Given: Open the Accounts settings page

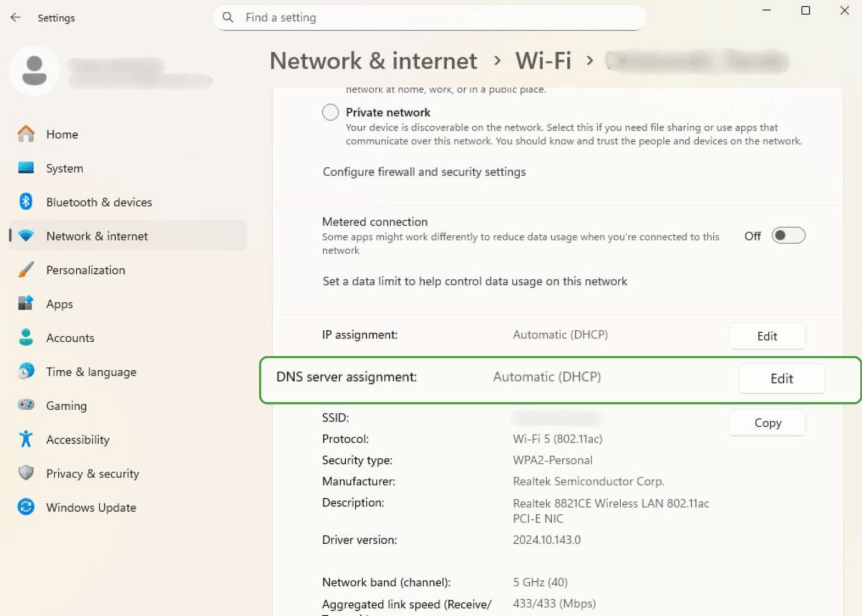Looking at the screenshot, I should 129,337.
